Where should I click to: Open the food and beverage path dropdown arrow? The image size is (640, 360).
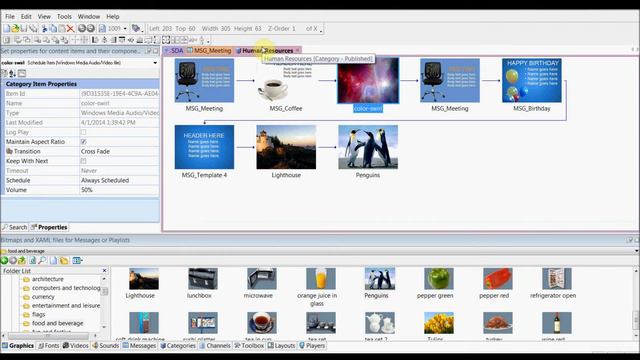[636, 251]
